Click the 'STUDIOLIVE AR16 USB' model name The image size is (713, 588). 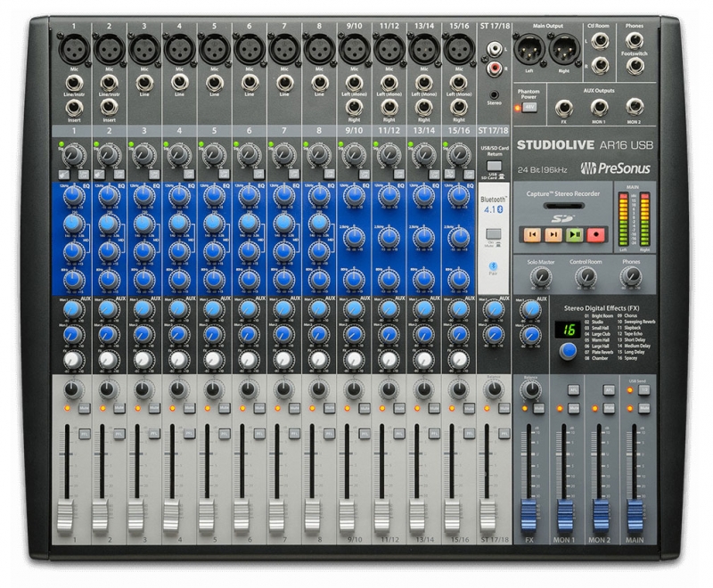[585, 145]
